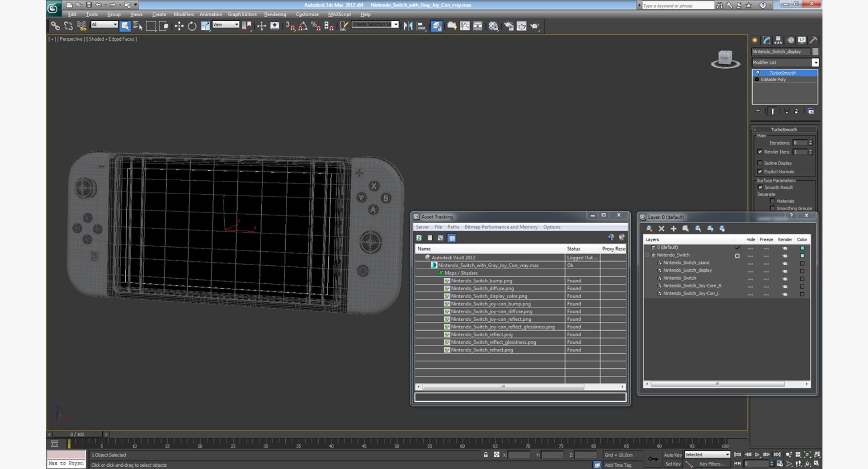The height and width of the screenshot is (469, 868).
Task: Toggle the Smooth Result checkbox
Action: click(x=760, y=188)
